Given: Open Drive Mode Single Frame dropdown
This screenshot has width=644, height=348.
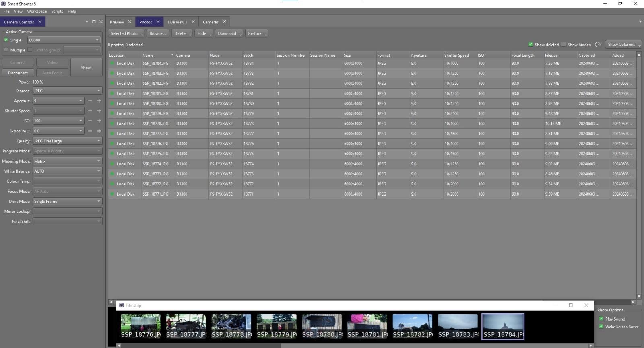Looking at the screenshot, I should click(67, 202).
